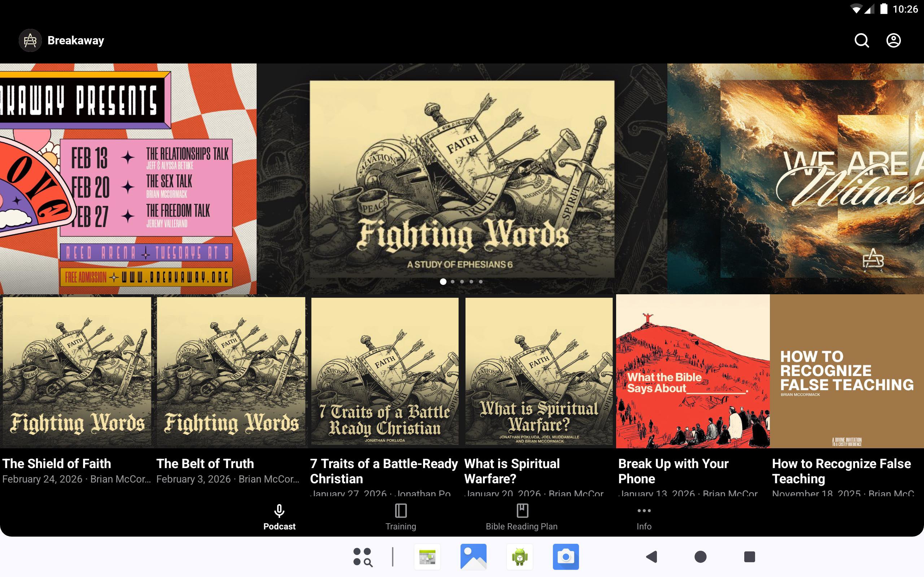Screen dimensions: 924x577
Task: Tap the Breakaway logo icon
Action: pos(30,40)
